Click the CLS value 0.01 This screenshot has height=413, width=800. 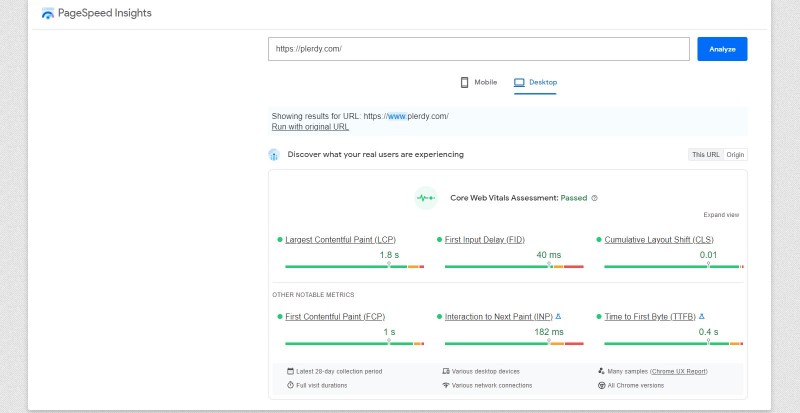click(708, 255)
